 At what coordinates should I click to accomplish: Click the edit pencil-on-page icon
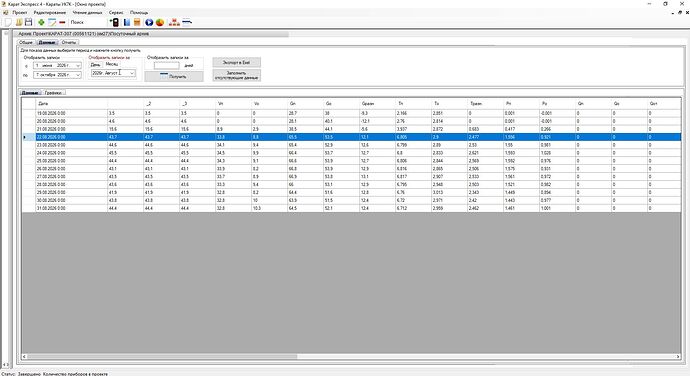click(52, 22)
